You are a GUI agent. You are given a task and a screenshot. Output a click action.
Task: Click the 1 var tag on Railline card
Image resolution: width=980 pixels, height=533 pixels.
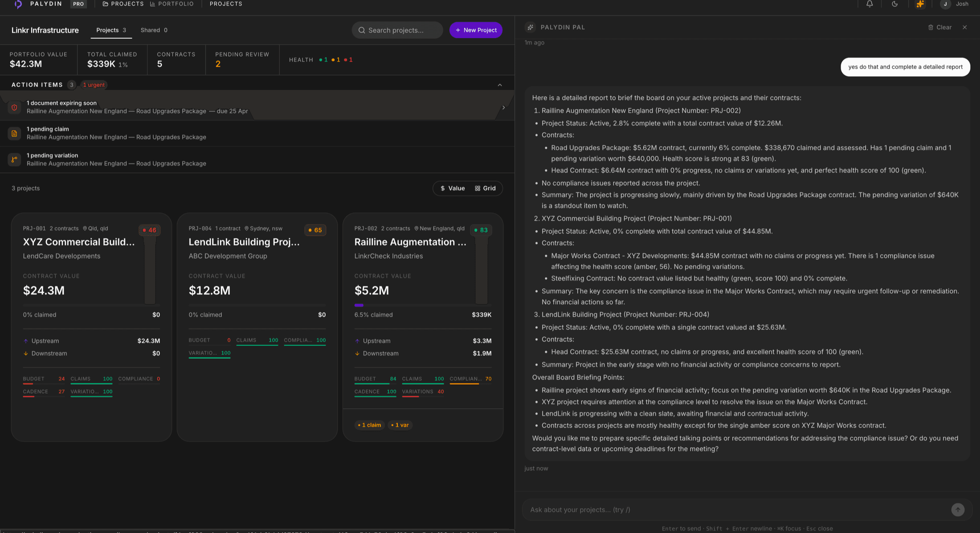pyautogui.click(x=400, y=425)
